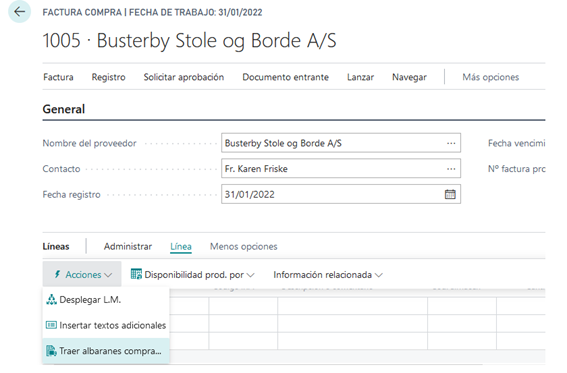The height and width of the screenshot is (373, 567).
Task: Click the page title 1005 Busterby Stole
Action: tap(189, 40)
